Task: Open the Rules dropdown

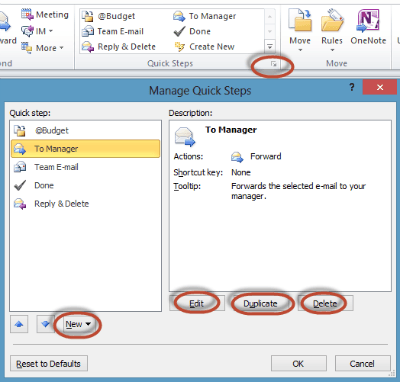Action: (332, 30)
